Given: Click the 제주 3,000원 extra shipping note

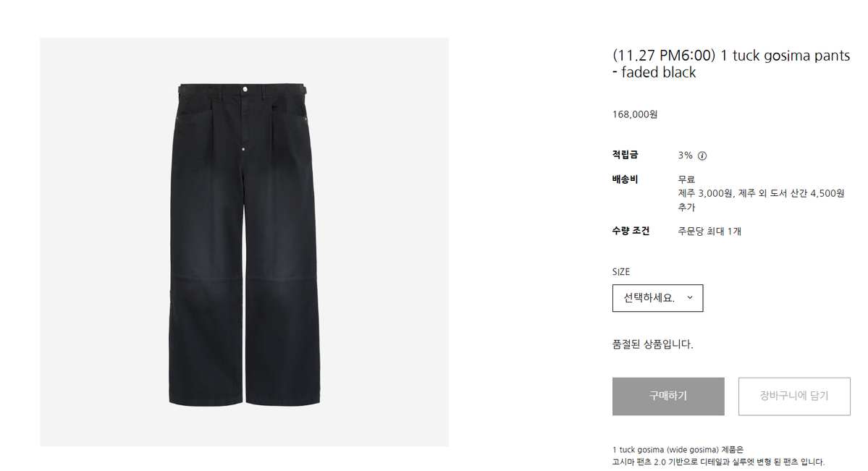Looking at the screenshot, I should (x=761, y=200).
